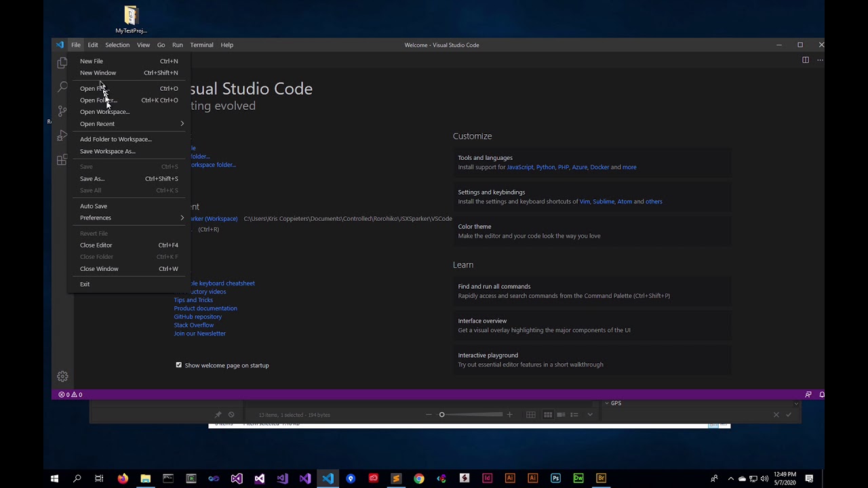Open the view options dropdown in the background window
The image size is (868, 488).
click(590, 415)
